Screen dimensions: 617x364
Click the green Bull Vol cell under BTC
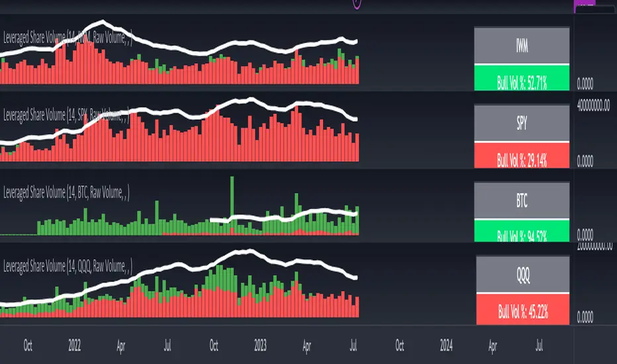pos(522,231)
